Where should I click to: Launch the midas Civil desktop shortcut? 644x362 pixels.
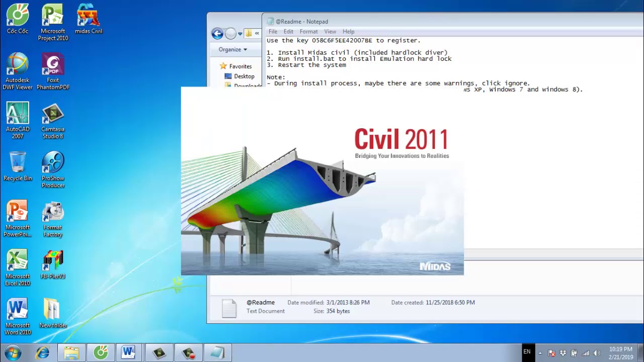point(89,19)
